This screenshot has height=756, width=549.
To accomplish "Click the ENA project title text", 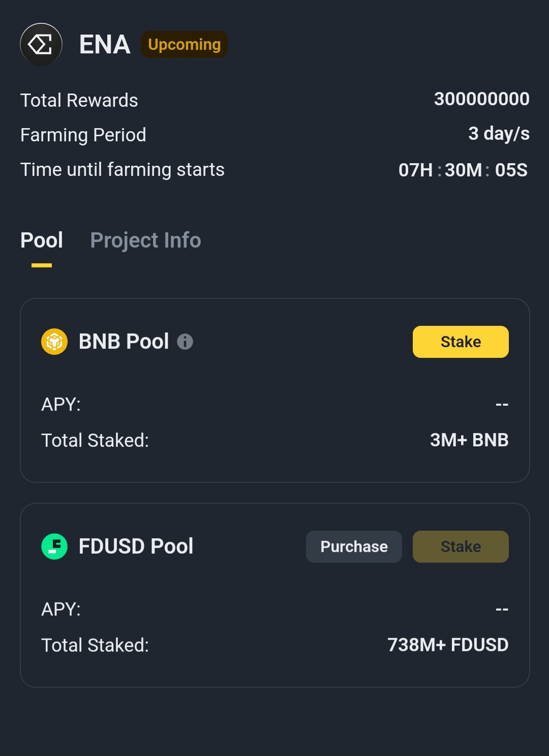I will pos(105,45).
